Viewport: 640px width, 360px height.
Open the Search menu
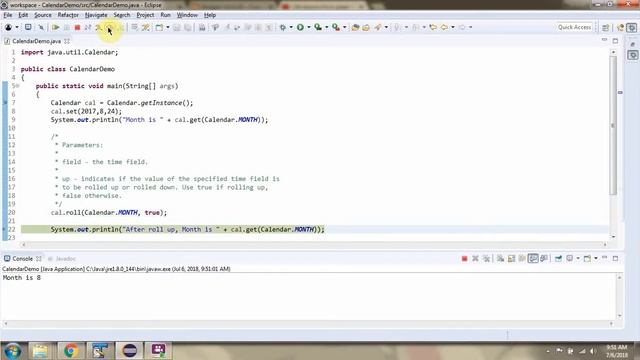click(122, 15)
